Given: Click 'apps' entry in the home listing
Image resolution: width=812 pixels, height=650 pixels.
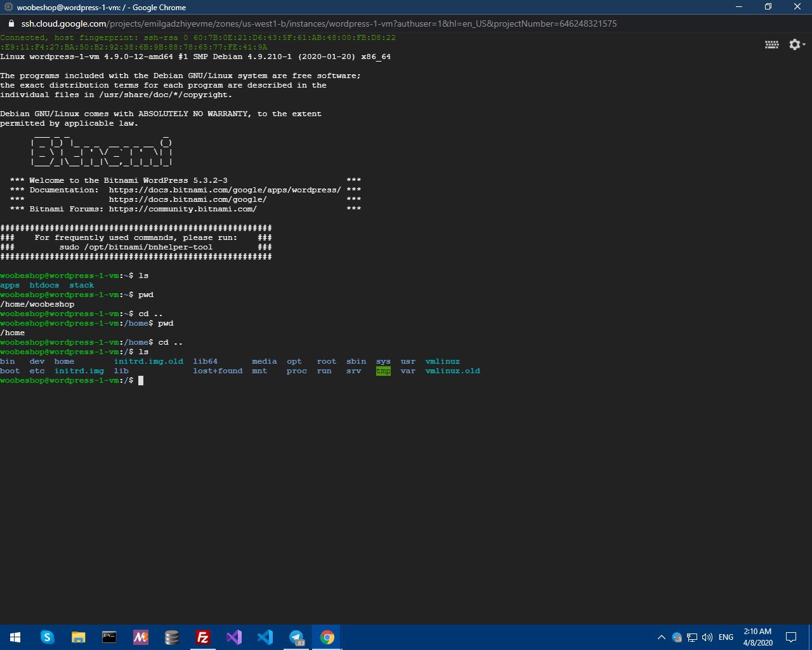Looking at the screenshot, I should coord(10,285).
